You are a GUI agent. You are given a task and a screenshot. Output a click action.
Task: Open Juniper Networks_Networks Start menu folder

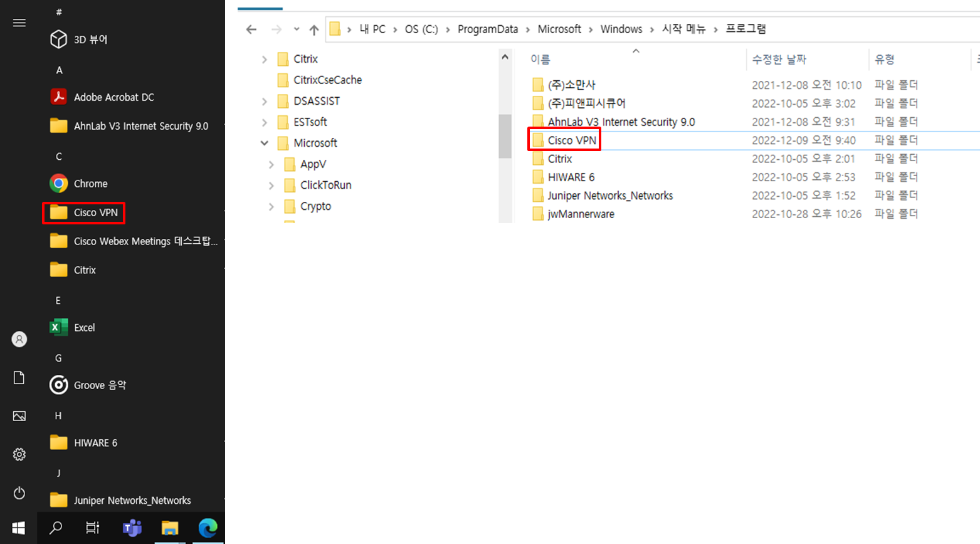coord(120,500)
